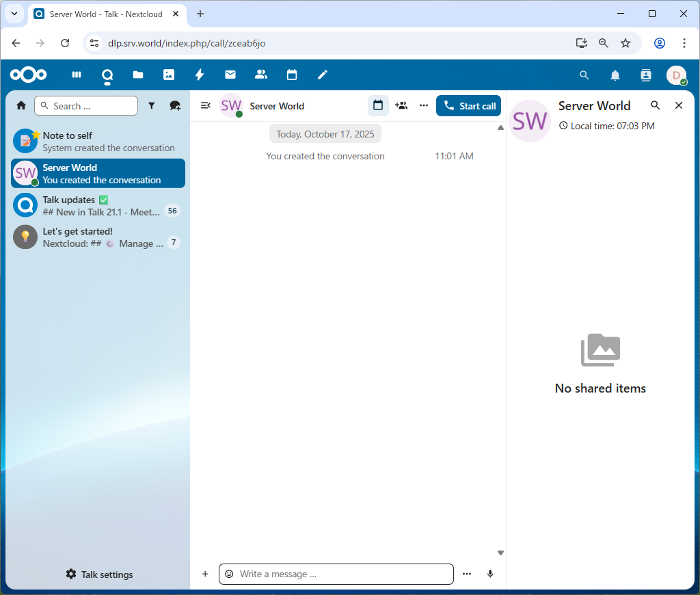Click the voice message microphone icon
This screenshot has width=700, height=595.
[490, 574]
